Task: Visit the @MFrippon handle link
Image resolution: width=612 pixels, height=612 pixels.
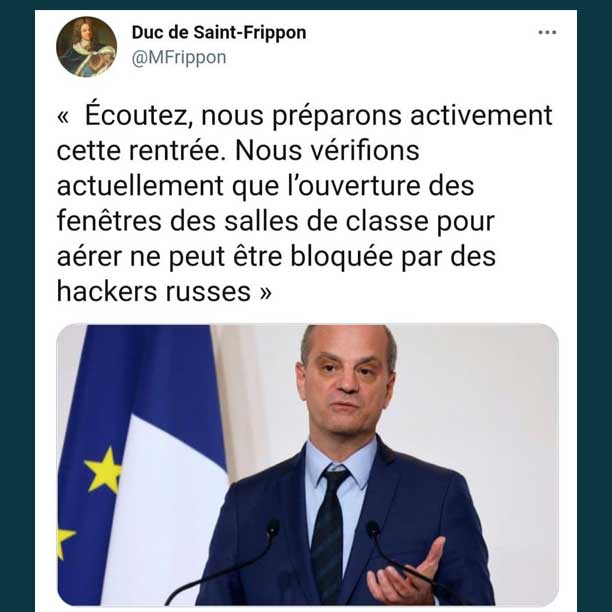Action: point(179,58)
